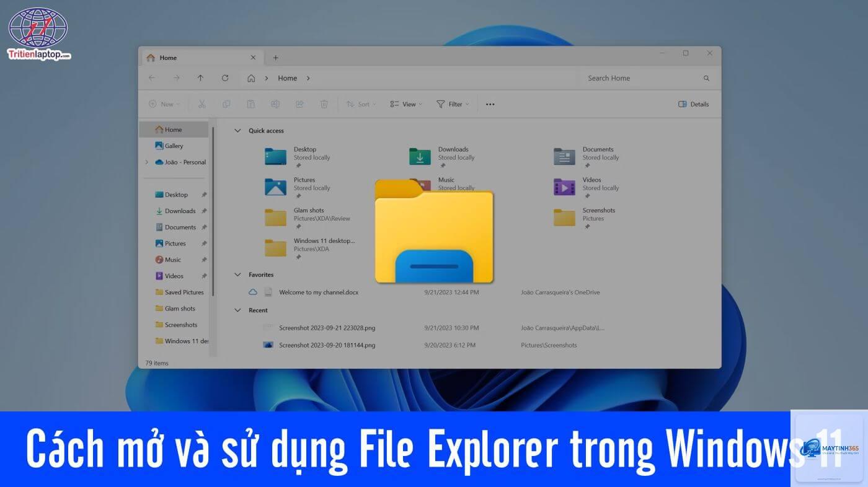Open the New item dropdown

[x=164, y=104]
